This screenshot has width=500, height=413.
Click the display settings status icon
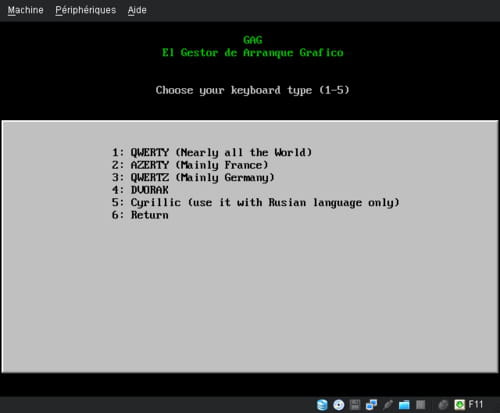(x=421, y=405)
